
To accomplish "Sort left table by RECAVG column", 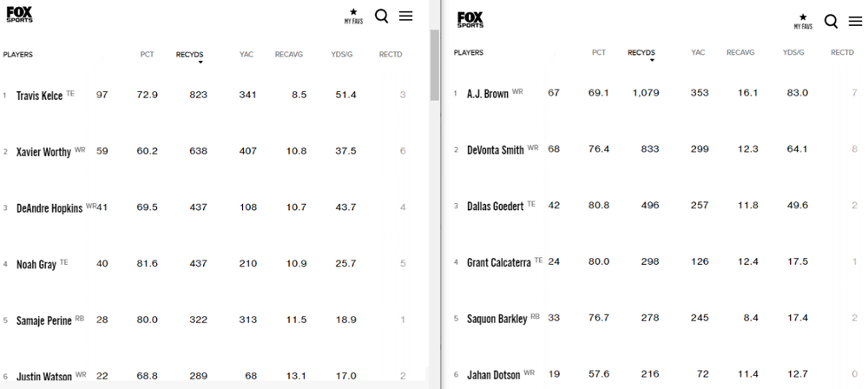I will [x=288, y=55].
